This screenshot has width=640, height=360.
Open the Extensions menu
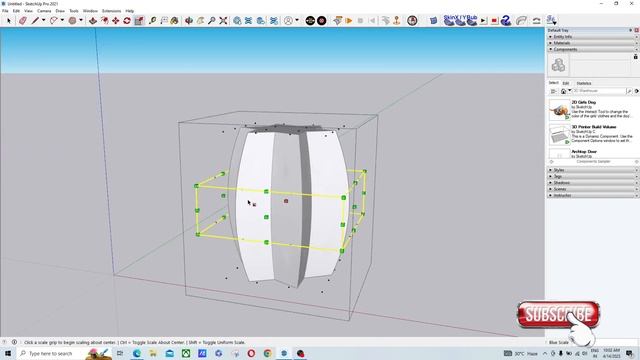111,11
